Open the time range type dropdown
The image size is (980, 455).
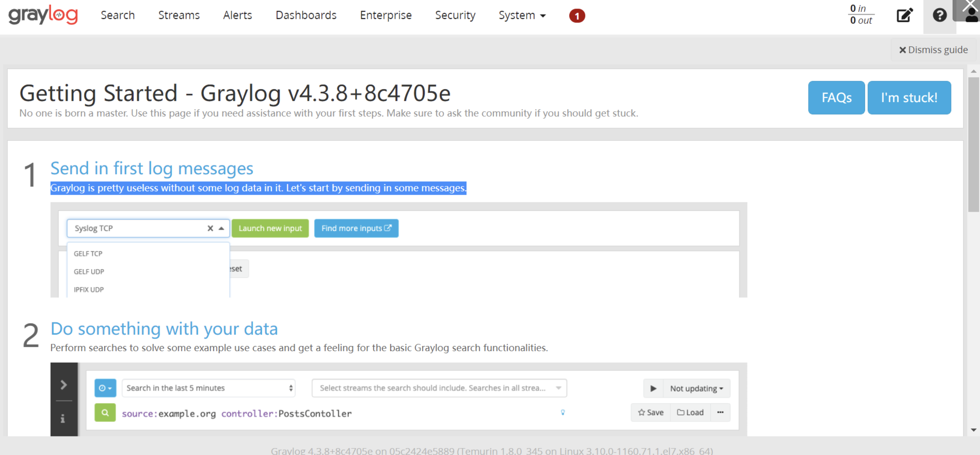(105, 388)
